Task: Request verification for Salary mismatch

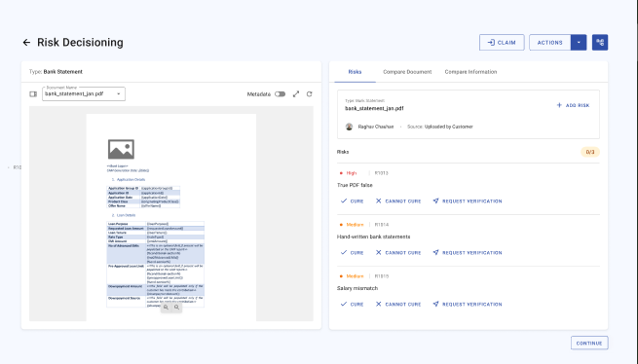Action: click(x=468, y=305)
